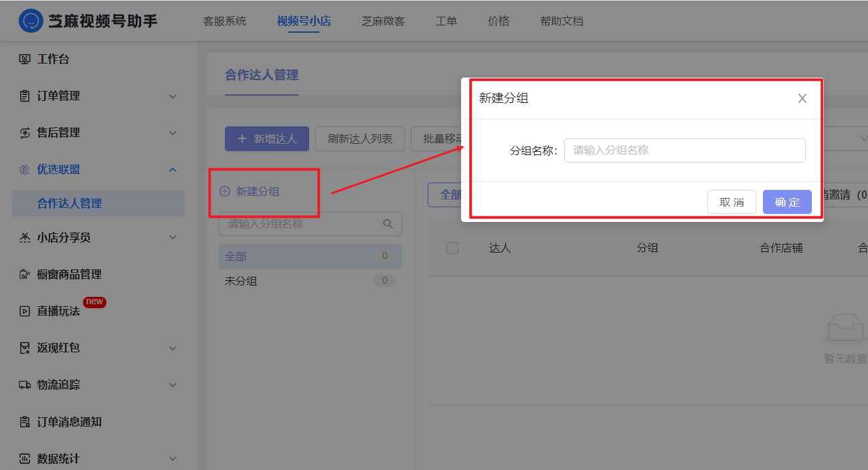Click the 优选联盟 sidebar icon
This screenshot has width=868, height=470.
[x=25, y=170]
